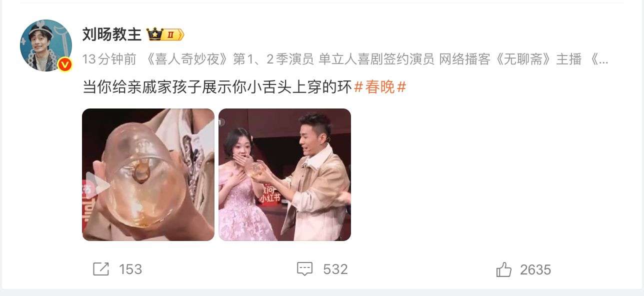The height and width of the screenshot is (296, 644).
Task: Click the repost count 153
Action: point(130,269)
